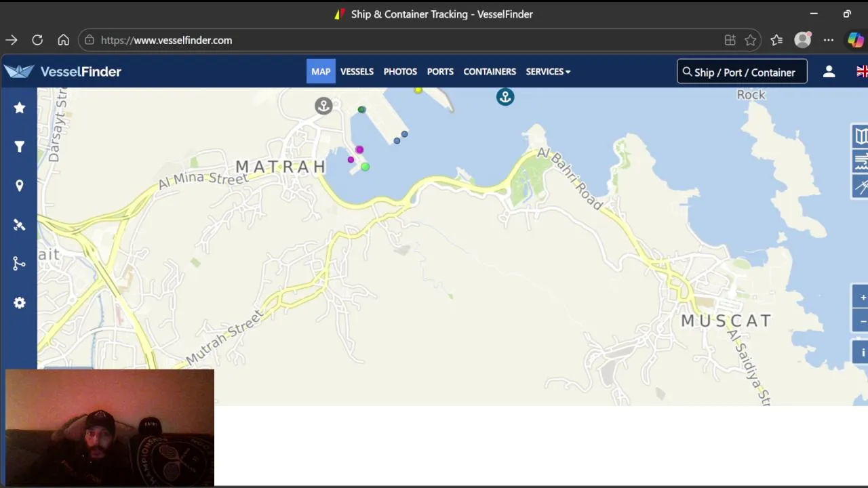
Task: Click the webcam overlay video
Action: 110,428
